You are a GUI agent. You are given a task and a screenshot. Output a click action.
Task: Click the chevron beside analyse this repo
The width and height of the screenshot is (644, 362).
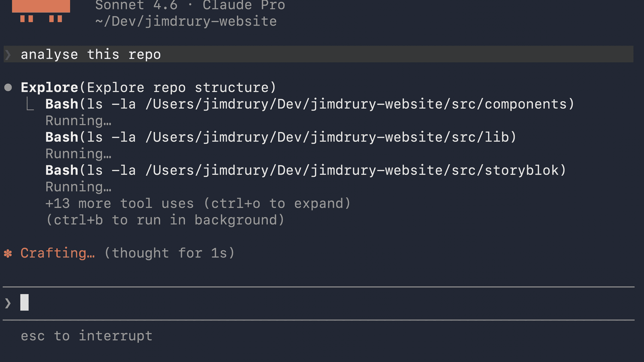(7, 54)
